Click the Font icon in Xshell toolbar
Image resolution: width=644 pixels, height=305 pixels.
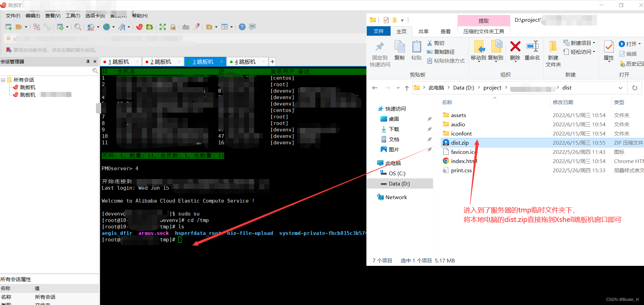coord(122,27)
